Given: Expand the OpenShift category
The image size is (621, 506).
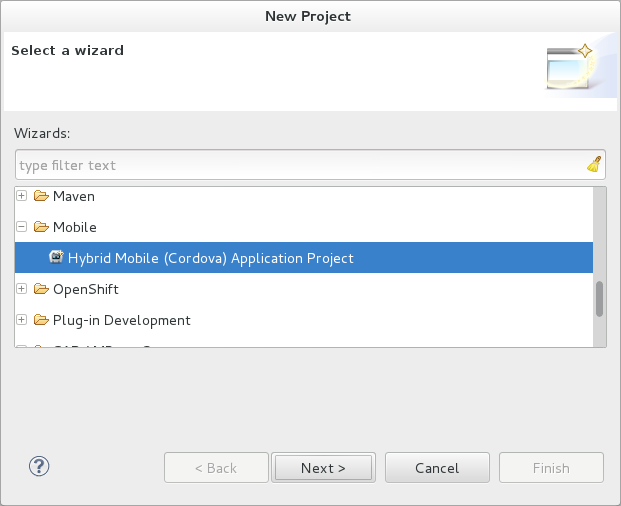Looking at the screenshot, I should (x=22, y=289).
